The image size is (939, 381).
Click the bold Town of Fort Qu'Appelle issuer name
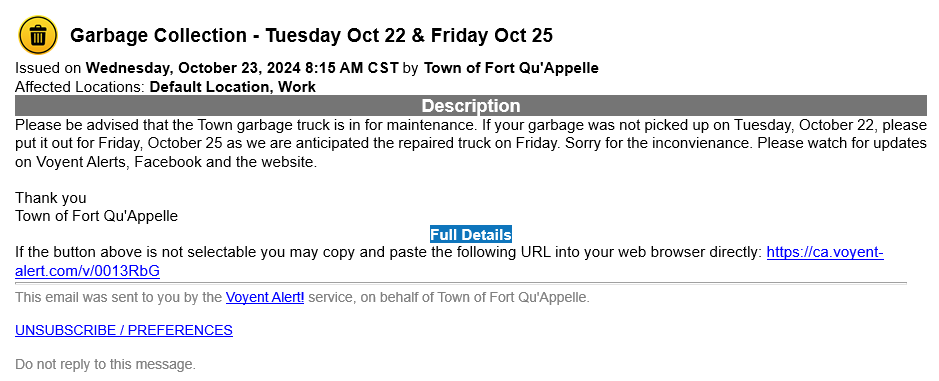click(511, 68)
